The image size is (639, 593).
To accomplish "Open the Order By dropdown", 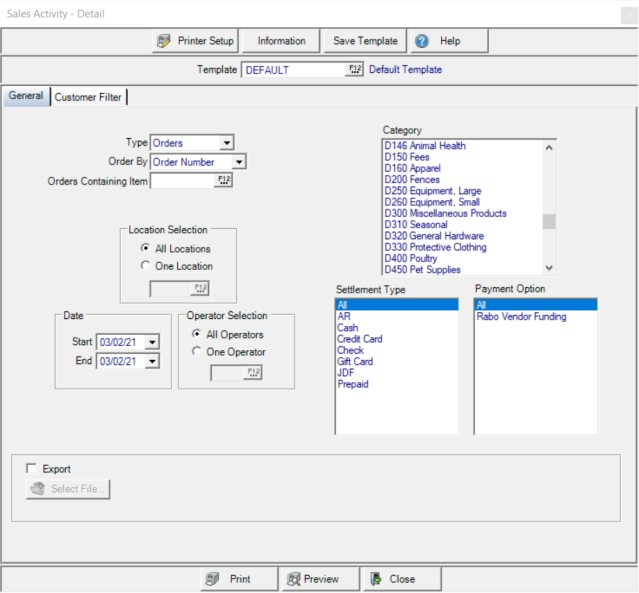I will (238, 162).
